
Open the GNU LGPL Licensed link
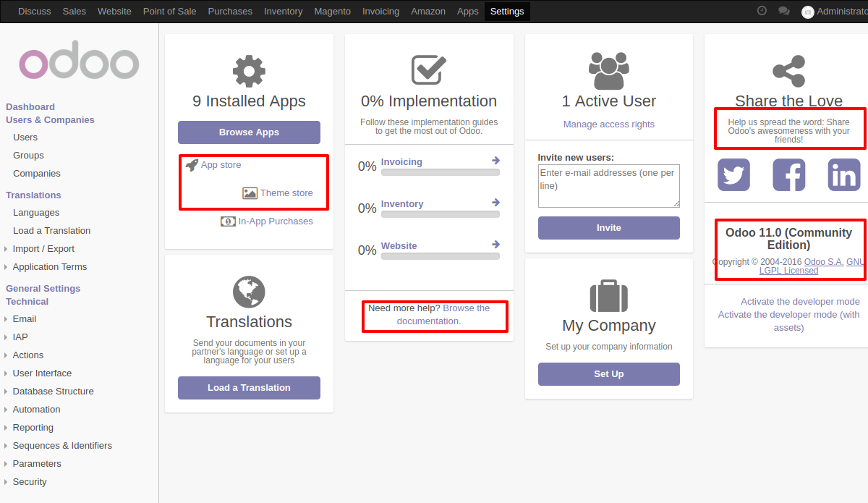[x=812, y=266]
